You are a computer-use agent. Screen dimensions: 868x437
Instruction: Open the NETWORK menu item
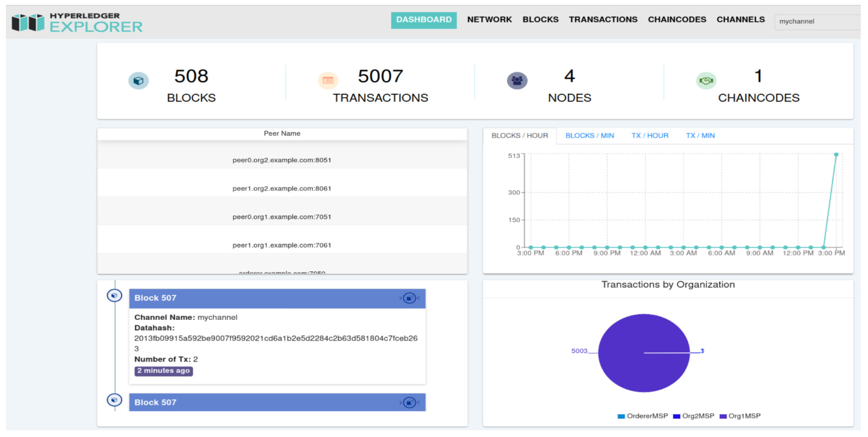489,20
